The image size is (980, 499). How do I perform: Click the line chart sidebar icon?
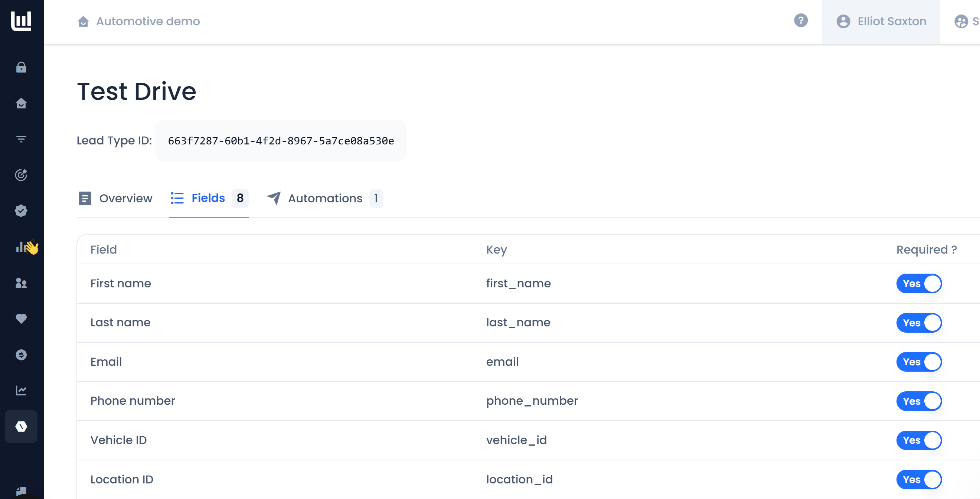tap(21, 391)
